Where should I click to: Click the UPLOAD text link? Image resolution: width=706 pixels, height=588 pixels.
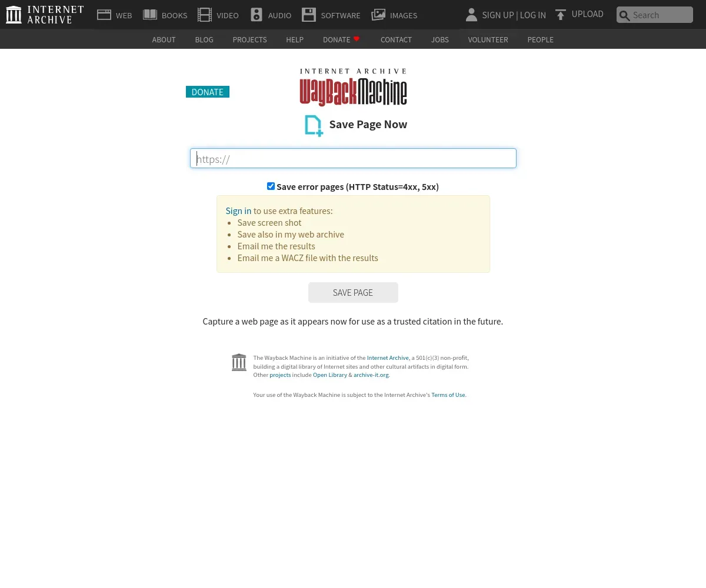pyautogui.click(x=587, y=14)
